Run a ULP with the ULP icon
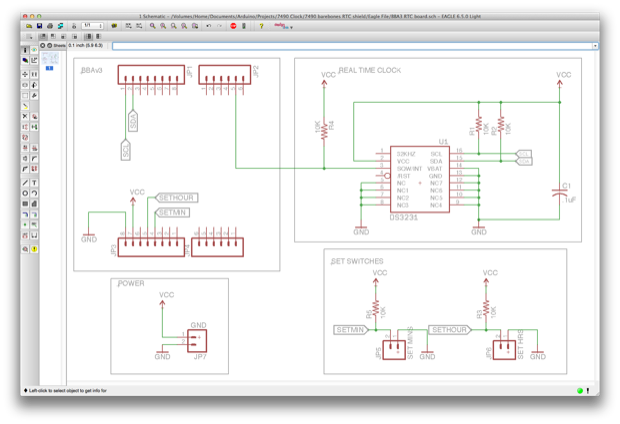This screenshot has height=424, width=620. pos(139,26)
